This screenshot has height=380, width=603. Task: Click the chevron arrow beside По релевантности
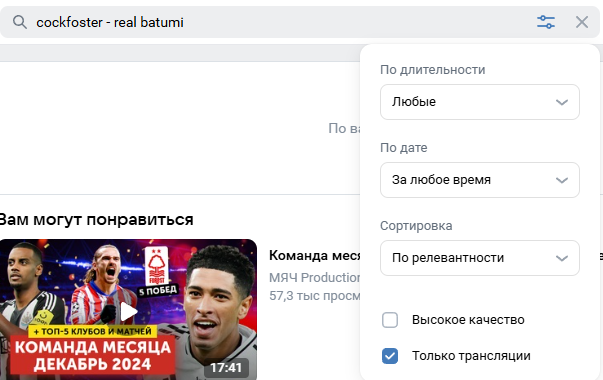pyautogui.click(x=562, y=258)
